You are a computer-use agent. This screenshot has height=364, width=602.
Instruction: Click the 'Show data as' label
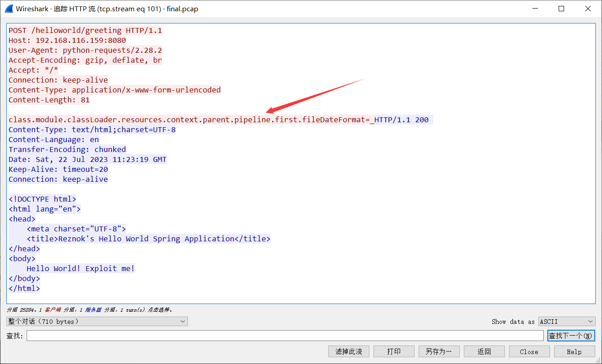(513, 322)
